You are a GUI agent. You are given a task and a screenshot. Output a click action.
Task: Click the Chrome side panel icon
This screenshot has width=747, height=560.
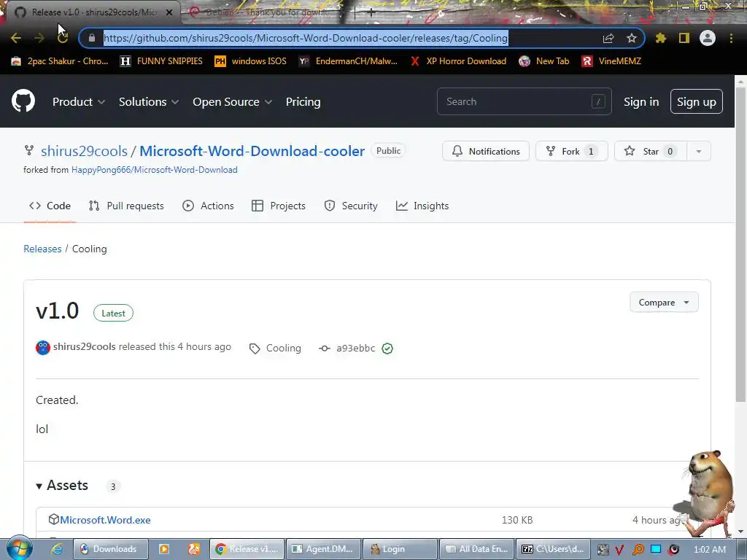(684, 38)
